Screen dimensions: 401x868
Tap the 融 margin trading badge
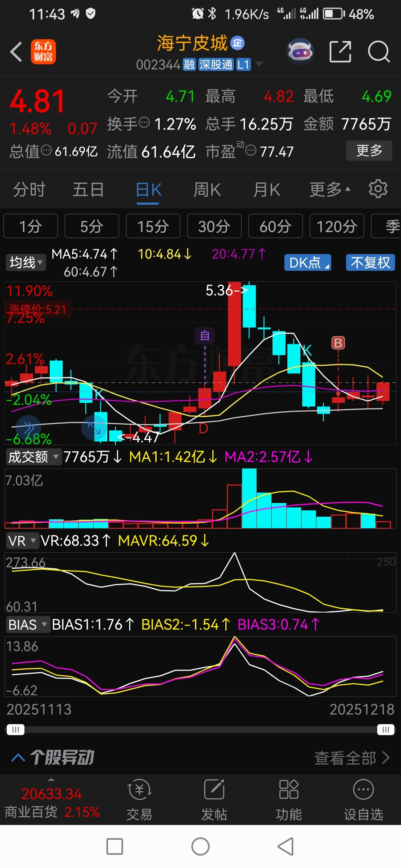(189, 65)
